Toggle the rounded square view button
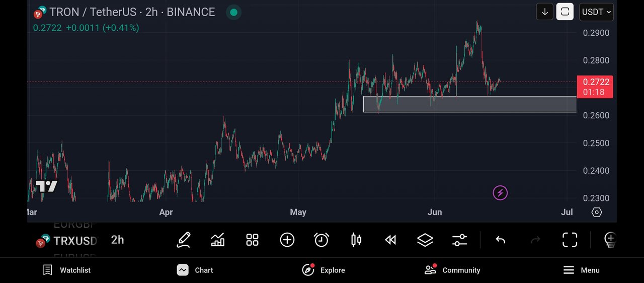 point(565,12)
